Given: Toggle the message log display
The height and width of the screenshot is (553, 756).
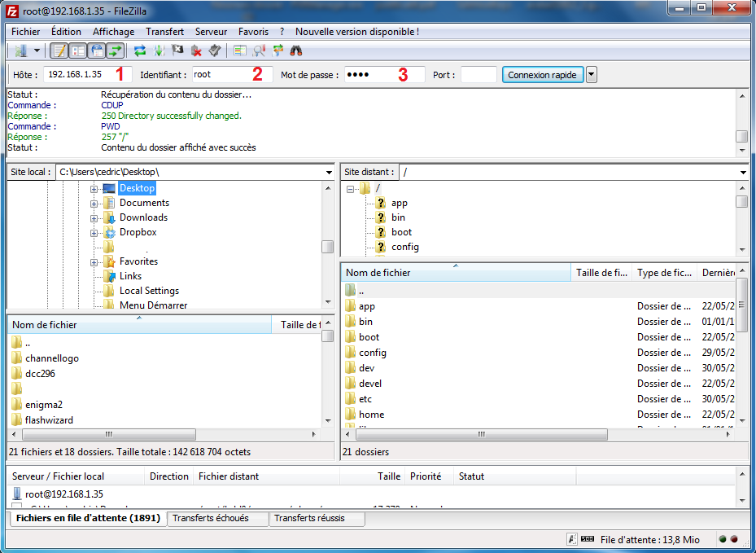Looking at the screenshot, I should (x=59, y=50).
